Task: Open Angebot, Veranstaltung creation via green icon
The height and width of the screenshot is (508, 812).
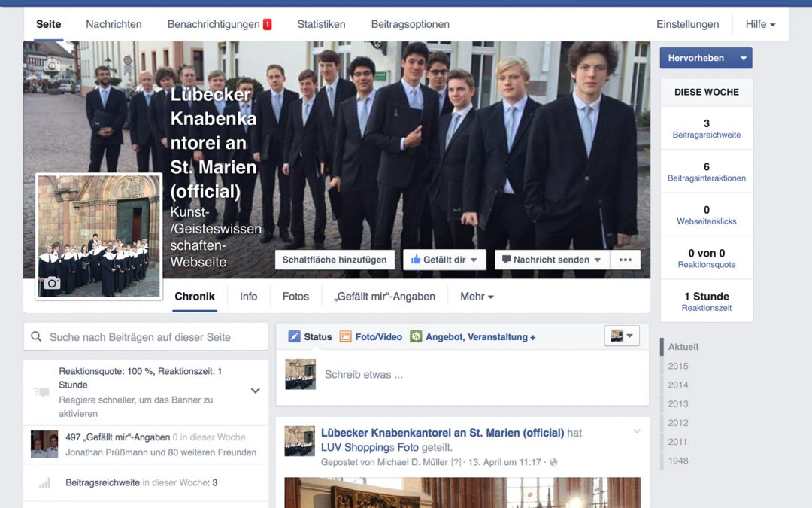Action: coord(416,336)
